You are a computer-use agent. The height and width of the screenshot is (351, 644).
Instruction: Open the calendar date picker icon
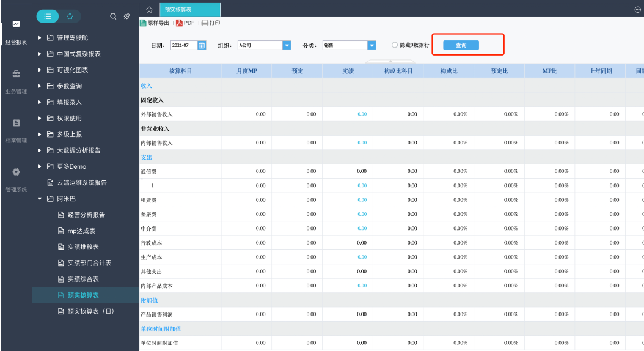click(202, 45)
